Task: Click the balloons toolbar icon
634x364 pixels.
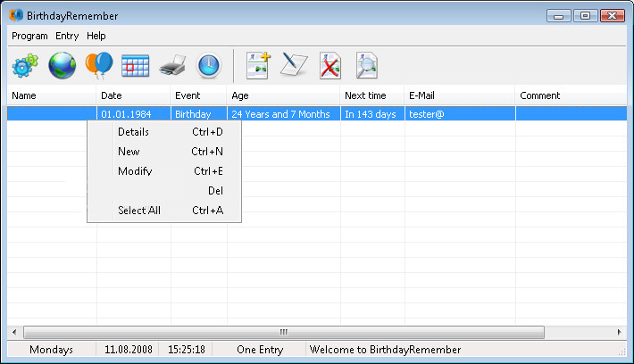Action: click(x=98, y=65)
